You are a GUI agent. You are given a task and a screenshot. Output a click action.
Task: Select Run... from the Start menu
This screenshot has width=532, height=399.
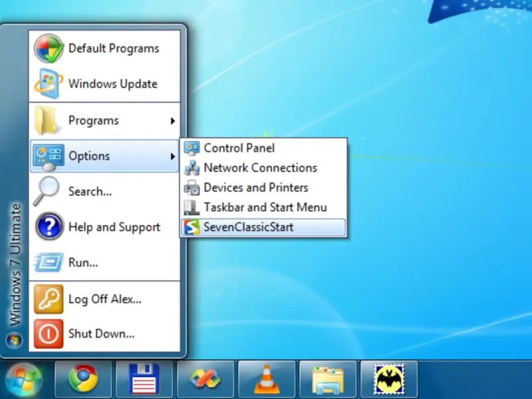(x=104, y=262)
